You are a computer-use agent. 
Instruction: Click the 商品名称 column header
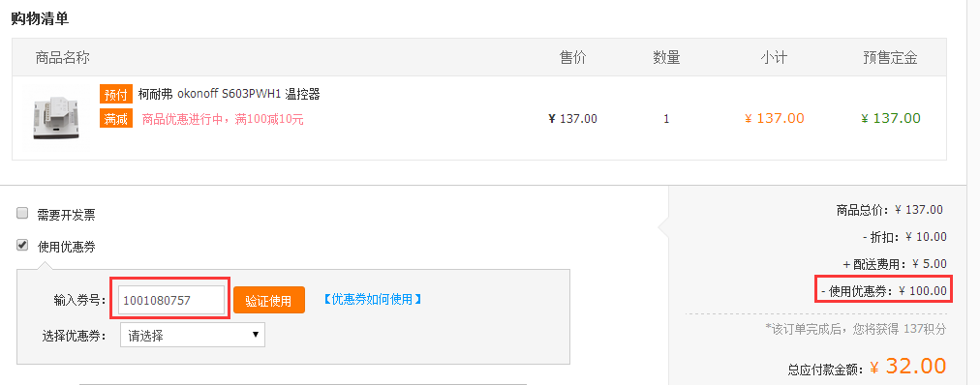[63, 58]
